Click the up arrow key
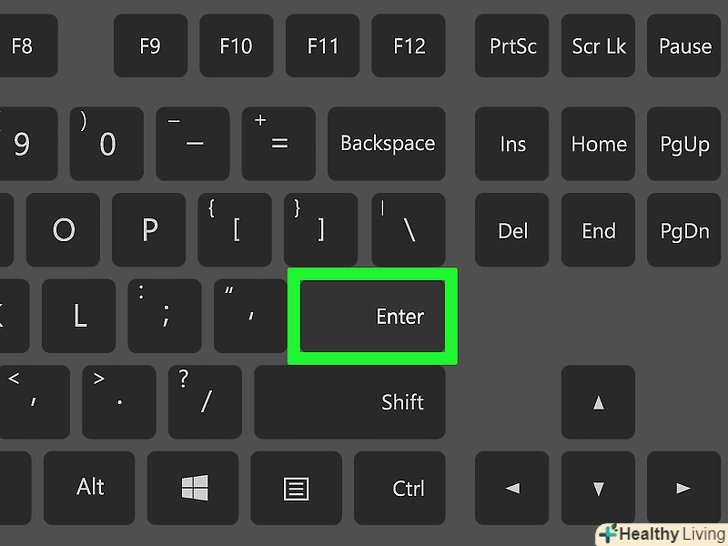728x546 pixels. 598,402
